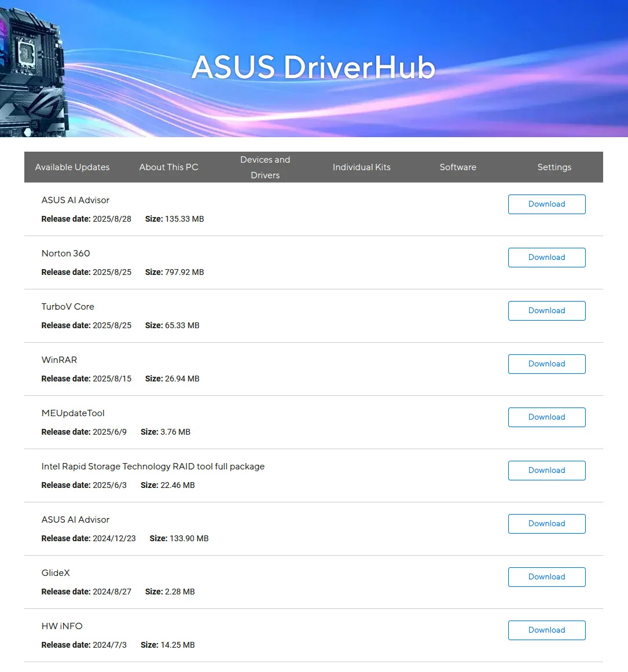628x672 pixels.
Task: Click the release date 2025/6/9
Action: tap(110, 432)
